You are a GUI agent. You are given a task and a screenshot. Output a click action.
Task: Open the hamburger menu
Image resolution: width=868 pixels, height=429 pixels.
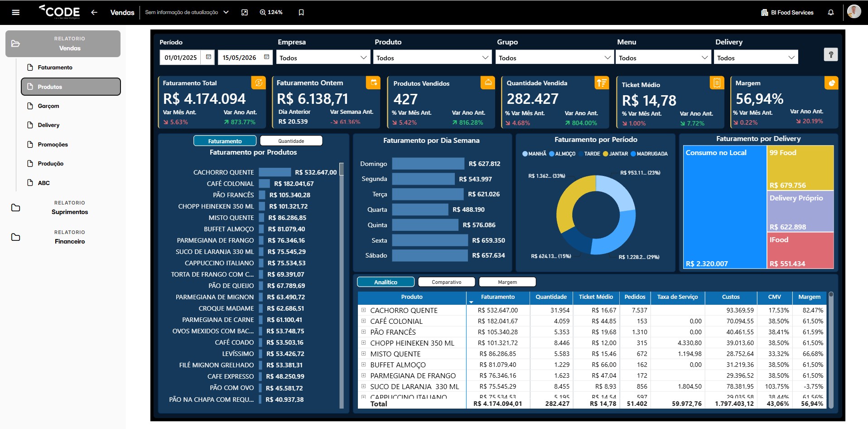tap(16, 12)
